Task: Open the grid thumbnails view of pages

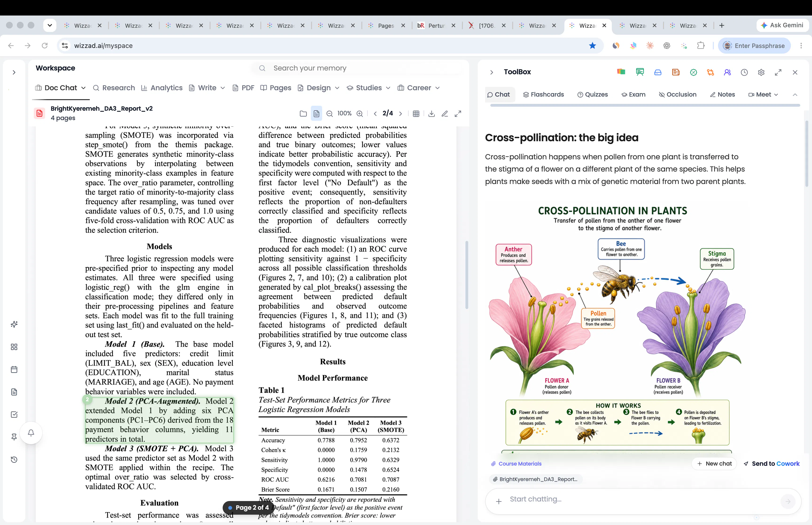Action: point(416,114)
